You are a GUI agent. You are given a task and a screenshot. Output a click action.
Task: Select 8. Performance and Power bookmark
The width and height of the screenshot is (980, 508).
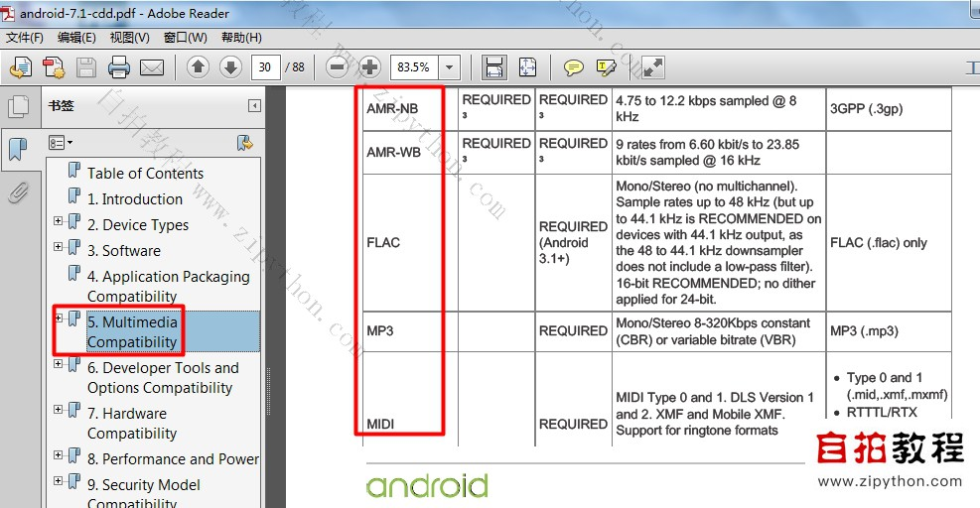(x=173, y=459)
